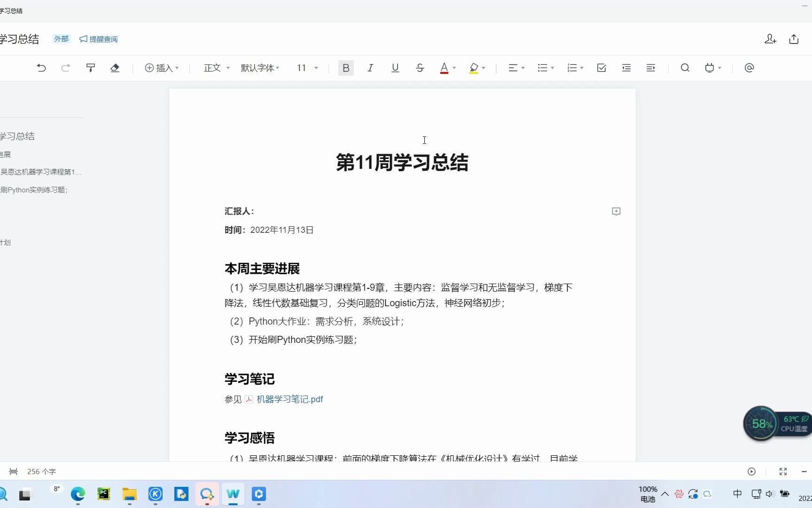
Task: Open the numbered list dropdown
Action: [575, 68]
